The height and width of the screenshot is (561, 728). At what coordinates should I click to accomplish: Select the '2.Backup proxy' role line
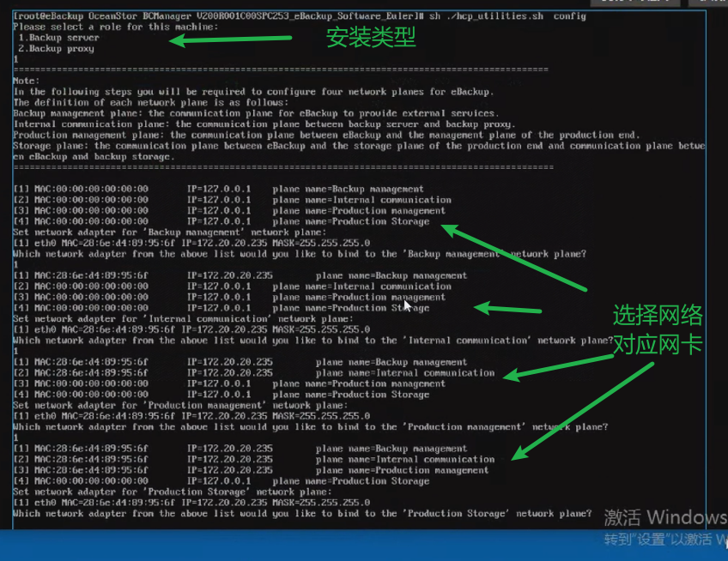(x=56, y=49)
